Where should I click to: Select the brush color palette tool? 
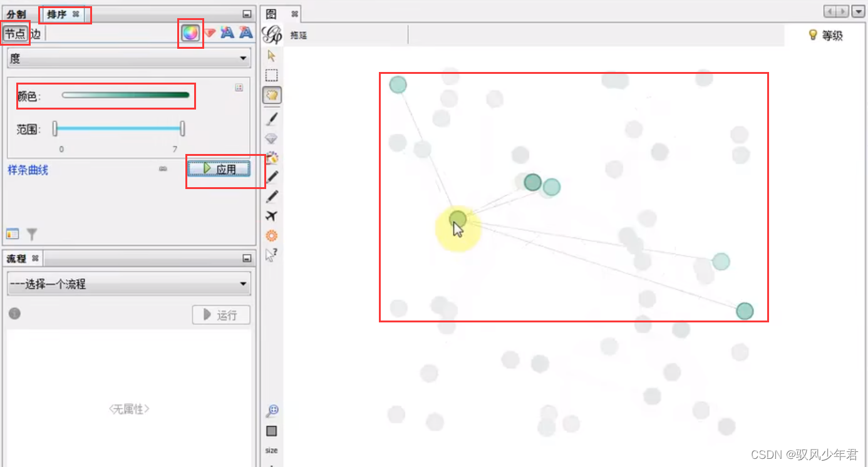tap(272, 158)
